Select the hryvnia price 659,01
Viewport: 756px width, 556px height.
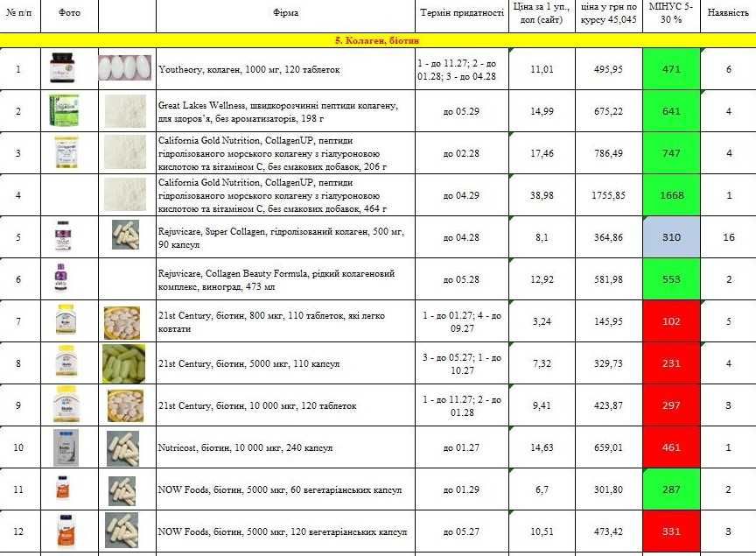click(x=609, y=447)
